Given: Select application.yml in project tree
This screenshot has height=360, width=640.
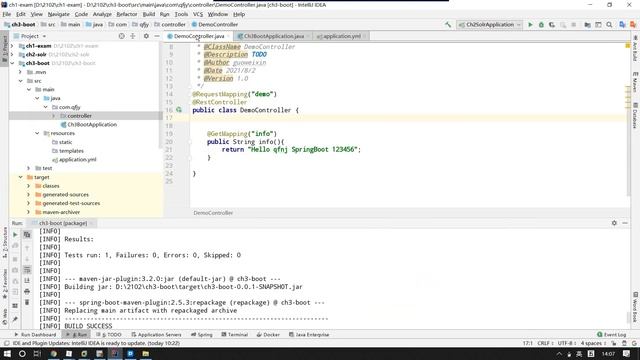Looking at the screenshot, I should point(78,160).
